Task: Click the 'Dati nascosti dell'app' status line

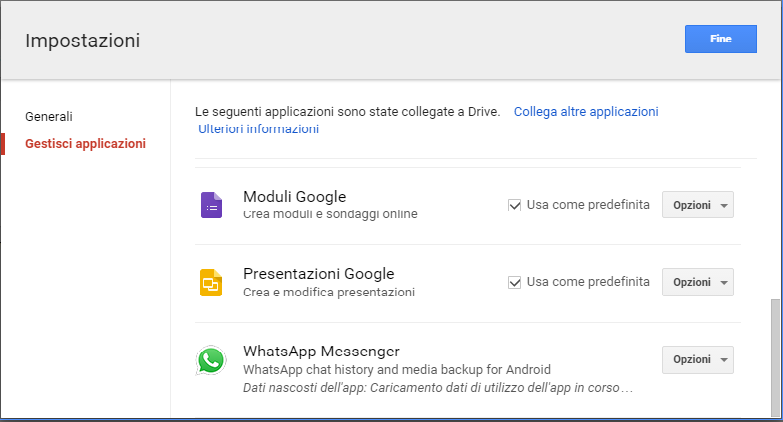Action: (x=438, y=388)
